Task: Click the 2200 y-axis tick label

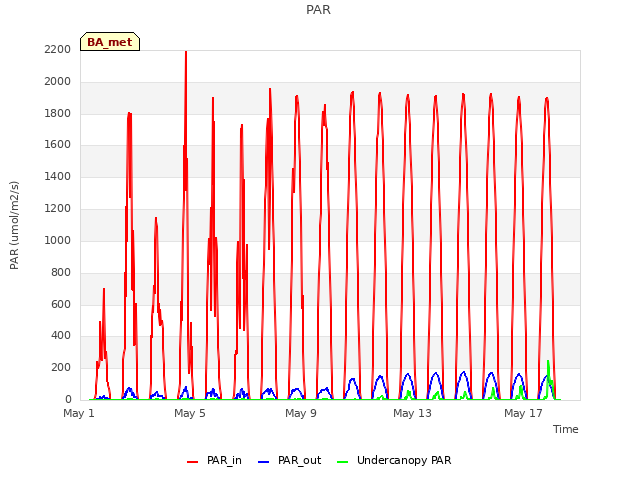Action: pyautogui.click(x=58, y=49)
